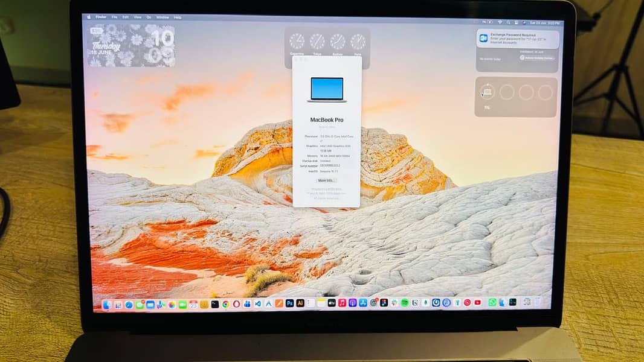Image resolution: width=644 pixels, height=362 pixels.
Task: Open Launchpad from the dock
Action: coord(118,305)
